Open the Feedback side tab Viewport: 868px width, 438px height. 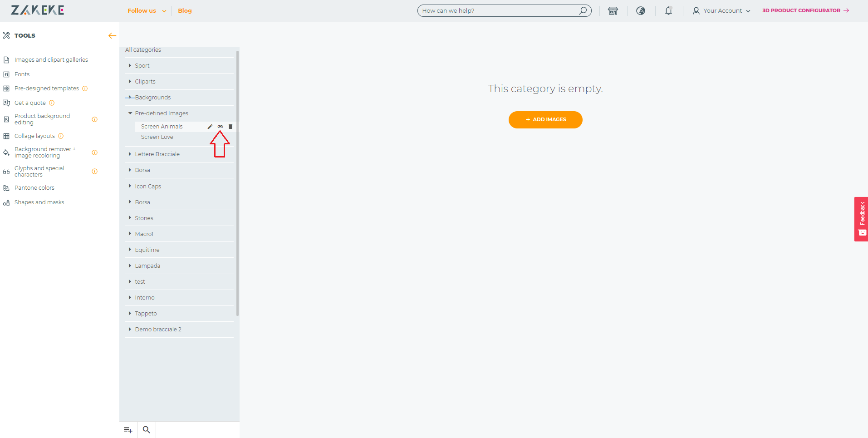pos(861,219)
